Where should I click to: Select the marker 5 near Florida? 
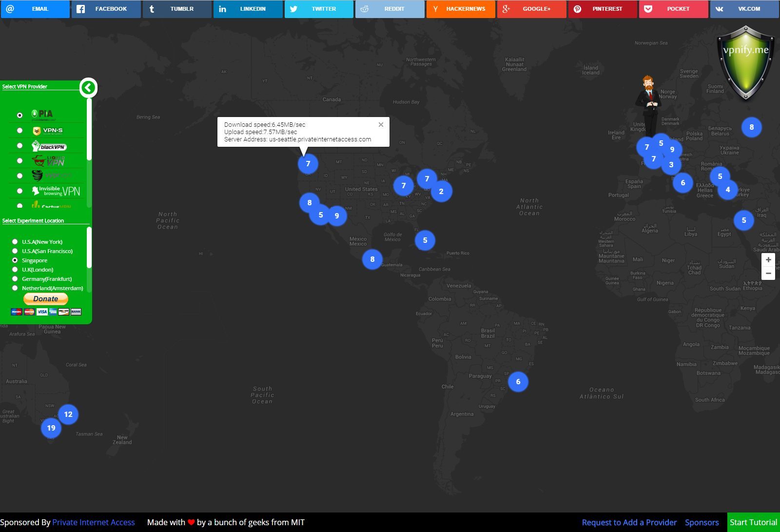pos(425,240)
